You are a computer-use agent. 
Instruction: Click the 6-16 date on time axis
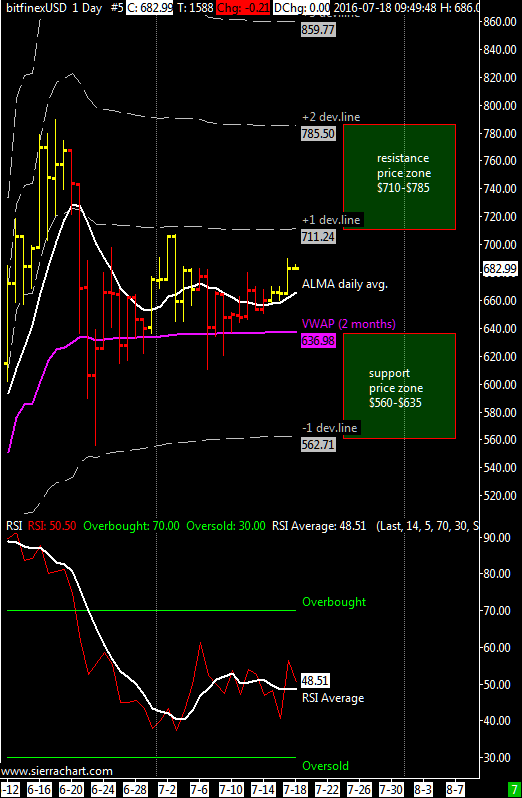click(40, 788)
